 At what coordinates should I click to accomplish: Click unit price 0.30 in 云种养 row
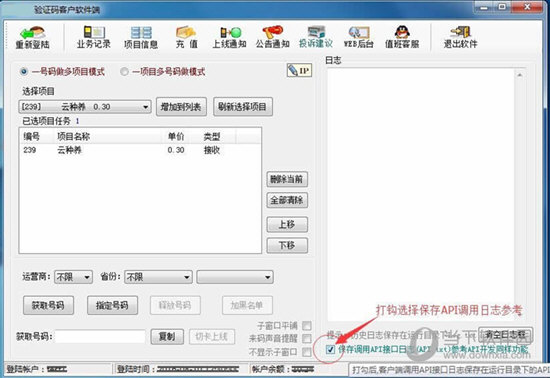[x=176, y=150]
